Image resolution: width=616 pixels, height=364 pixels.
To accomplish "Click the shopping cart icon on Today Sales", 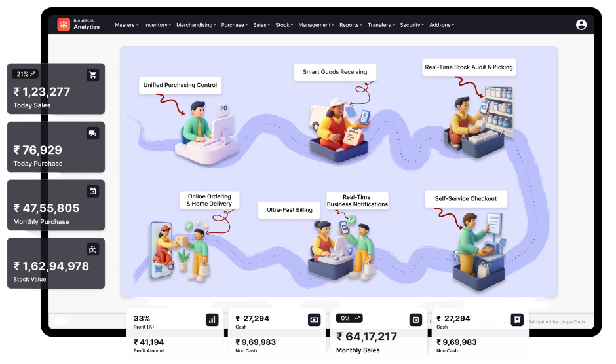I will point(92,75).
